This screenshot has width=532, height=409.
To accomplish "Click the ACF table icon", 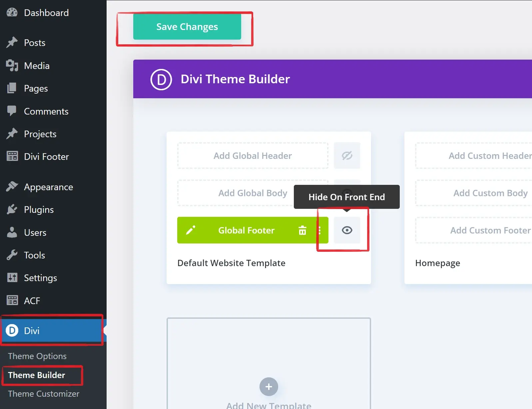I will [12, 300].
